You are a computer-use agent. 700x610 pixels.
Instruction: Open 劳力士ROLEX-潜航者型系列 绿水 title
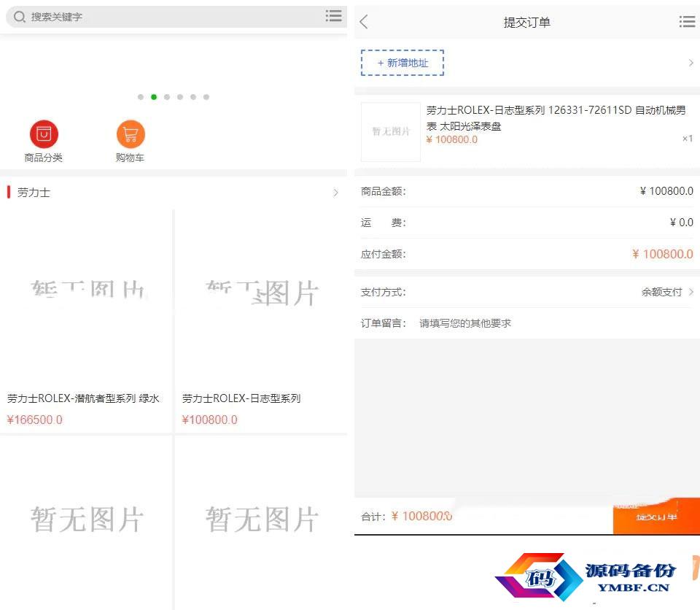[x=83, y=398]
